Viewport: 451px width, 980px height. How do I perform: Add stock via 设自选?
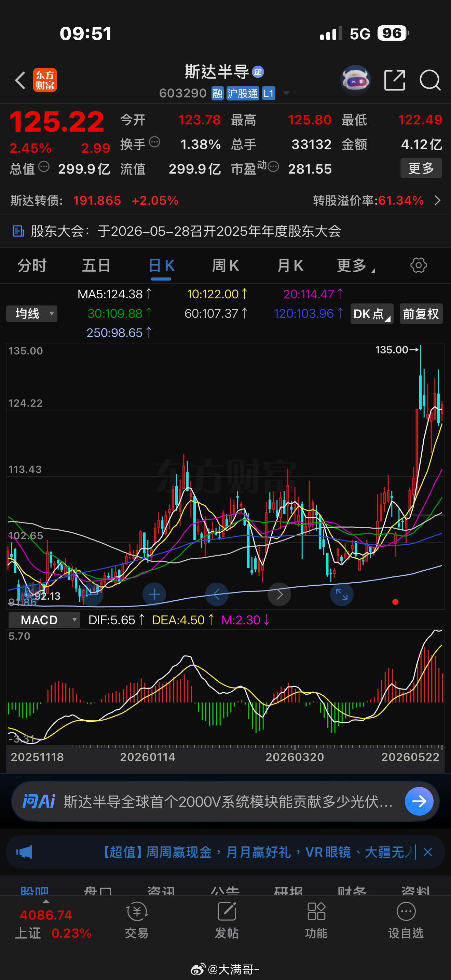click(406, 920)
